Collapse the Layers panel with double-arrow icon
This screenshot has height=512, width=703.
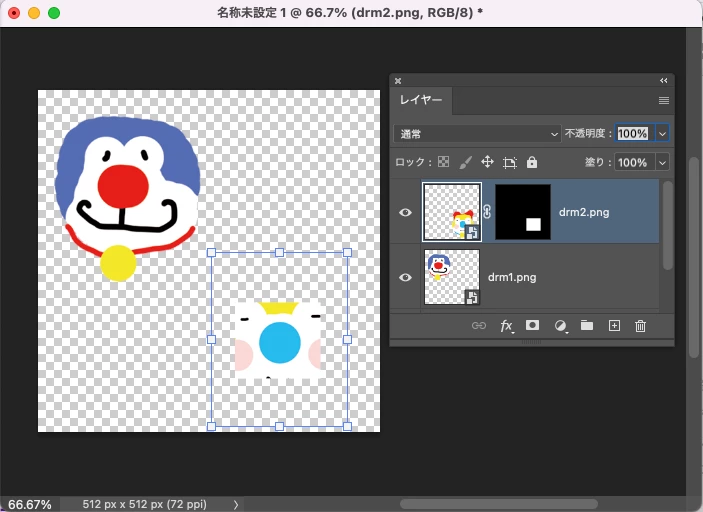(664, 81)
